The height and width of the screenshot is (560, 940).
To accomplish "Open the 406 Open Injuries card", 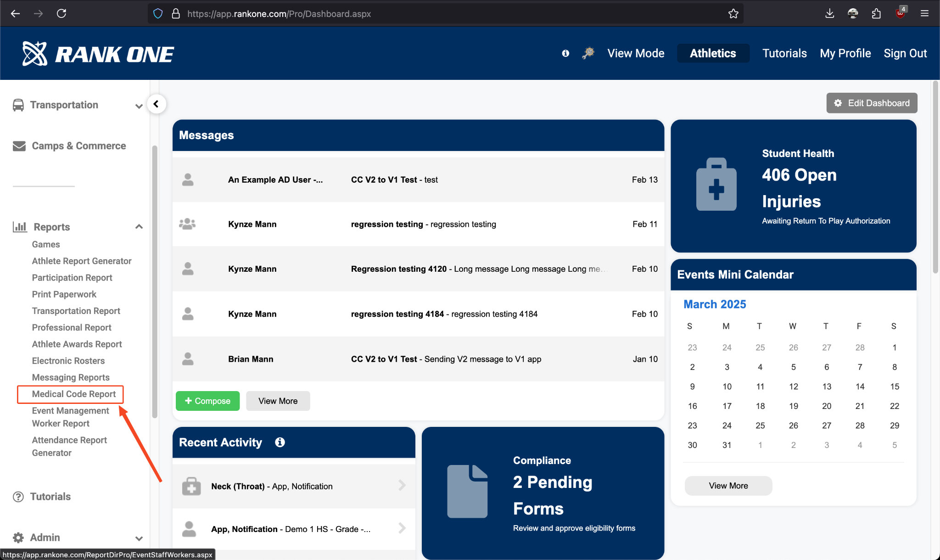I will 794,186.
